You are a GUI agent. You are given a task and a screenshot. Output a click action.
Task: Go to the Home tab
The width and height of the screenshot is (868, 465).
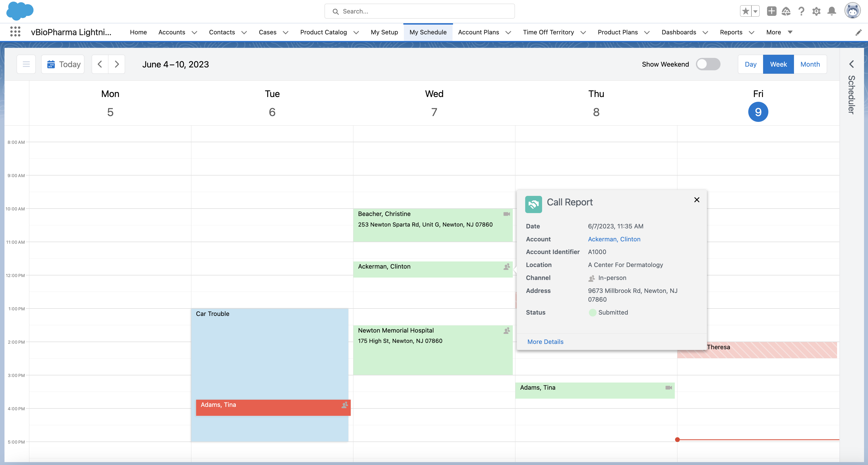click(138, 32)
